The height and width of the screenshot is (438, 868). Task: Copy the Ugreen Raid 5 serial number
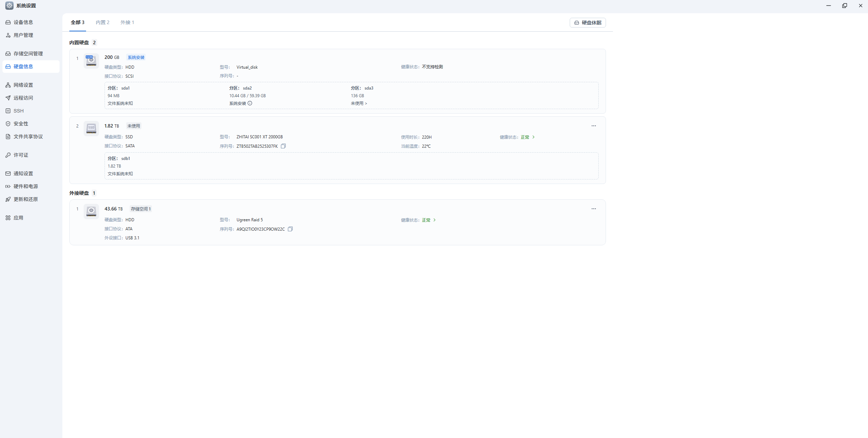point(290,229)
